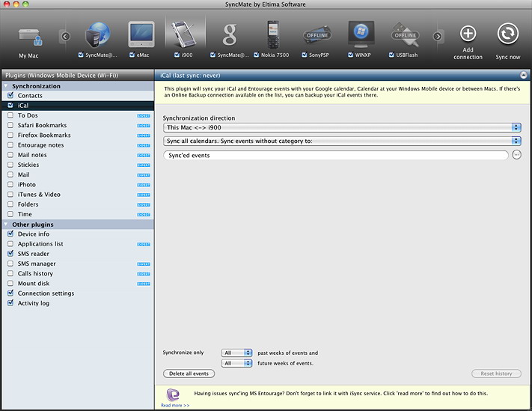Image resolution: width=532 pixels, height=411 pixels.
Task: Click the expert badge beside Safari Bookmarks
Action: [144, 126]
